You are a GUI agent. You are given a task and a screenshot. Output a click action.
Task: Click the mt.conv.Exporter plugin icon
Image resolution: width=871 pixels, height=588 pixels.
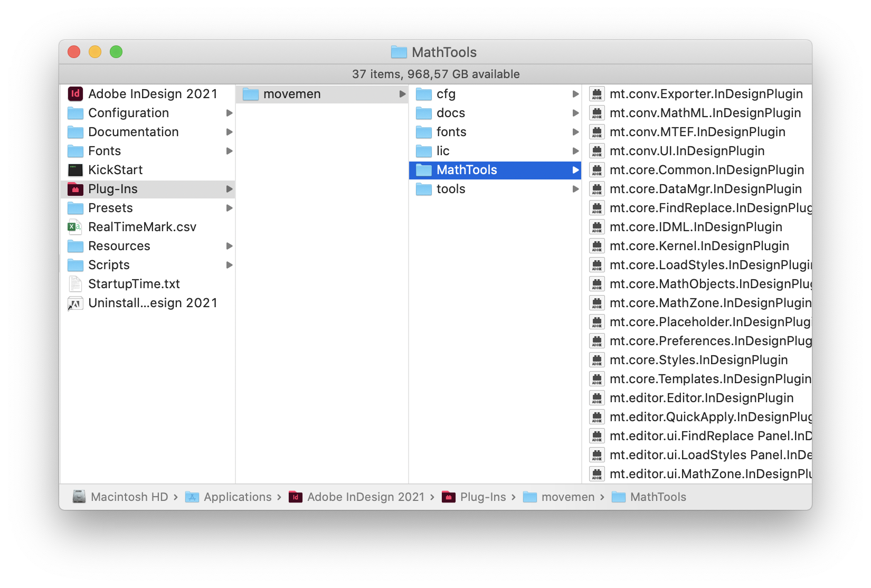pyautogui.click(x=597, y=94)
